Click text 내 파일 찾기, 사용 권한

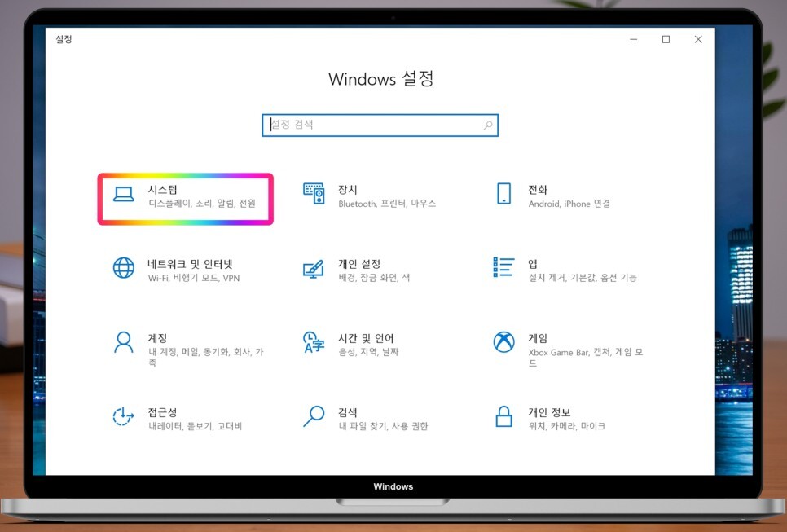pyautogui.click(x=383, y=426)
